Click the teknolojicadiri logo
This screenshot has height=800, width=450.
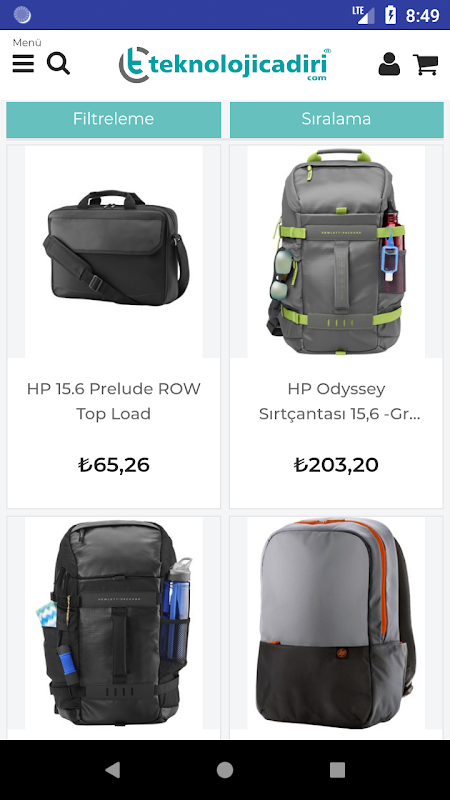(x=225, y=65)
